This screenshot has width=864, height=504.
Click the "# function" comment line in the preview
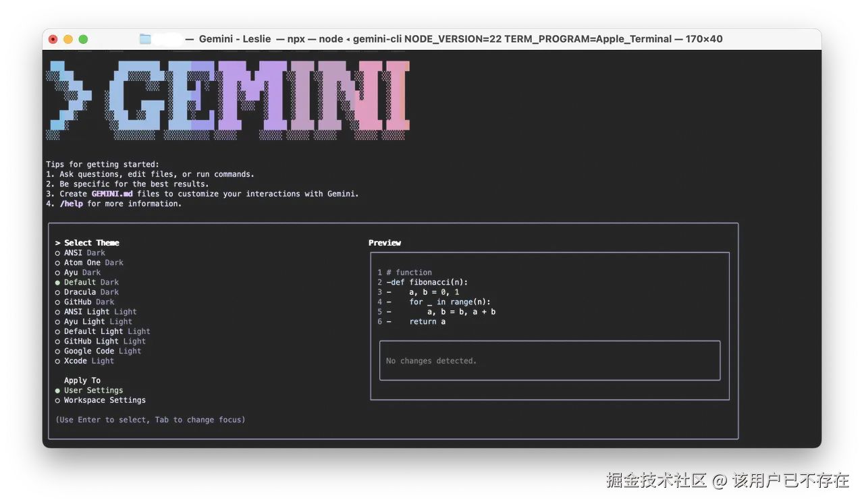point(409,273)
